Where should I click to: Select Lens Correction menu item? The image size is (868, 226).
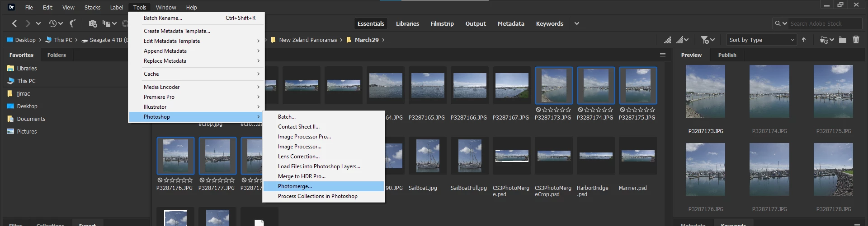324,157
